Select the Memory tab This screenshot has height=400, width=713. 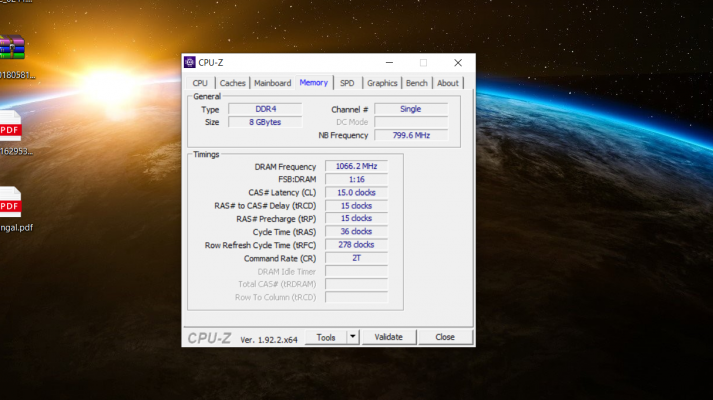coord(314,83)
